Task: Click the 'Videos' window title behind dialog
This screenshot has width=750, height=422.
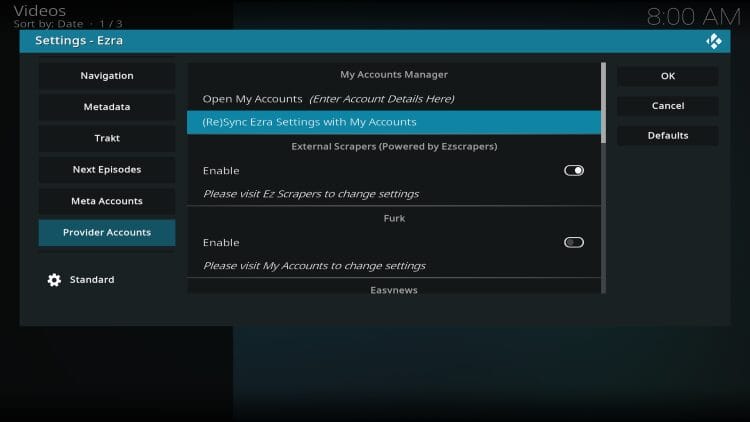Action: coord(40,10)
